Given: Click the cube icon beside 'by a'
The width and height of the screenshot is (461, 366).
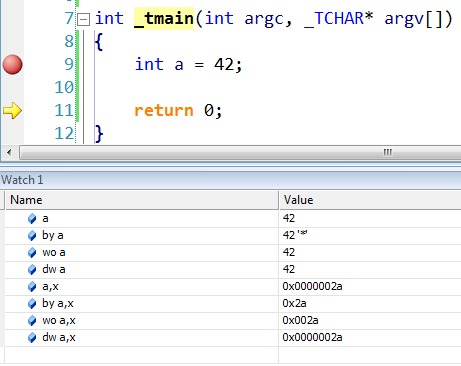Looking at the screenshot, I should click(32, 236).
